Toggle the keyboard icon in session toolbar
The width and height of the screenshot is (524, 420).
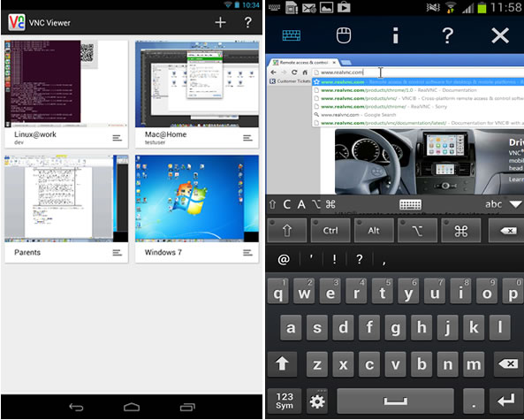coord(292,35)
